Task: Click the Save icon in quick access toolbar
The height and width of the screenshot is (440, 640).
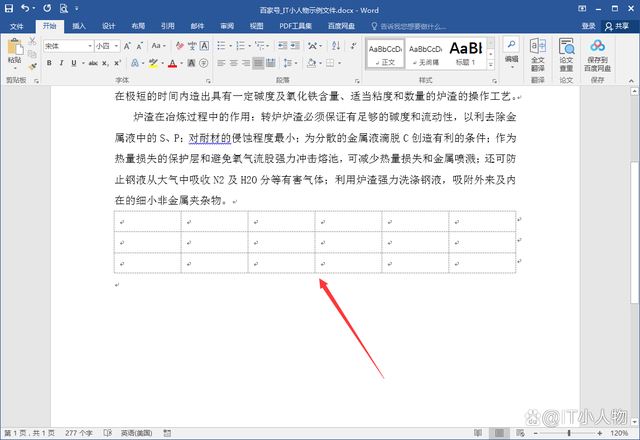Action: pyautogui.click(x=9, y=8)
